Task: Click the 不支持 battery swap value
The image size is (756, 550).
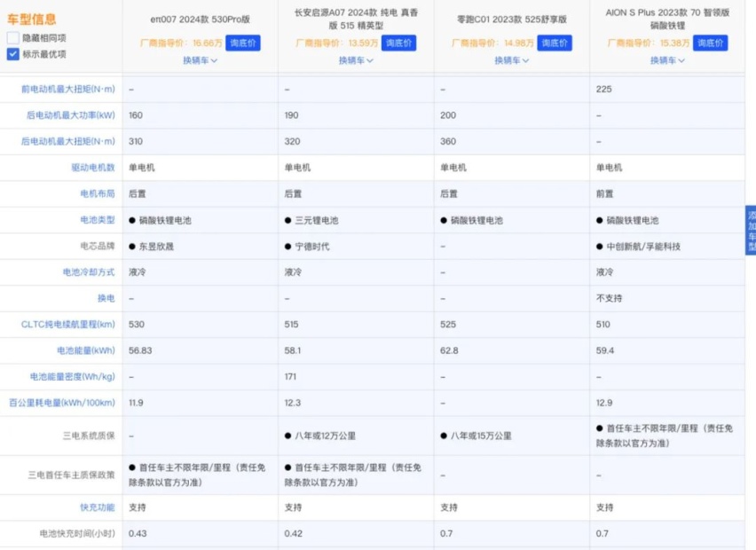Action: coord(609,298)
